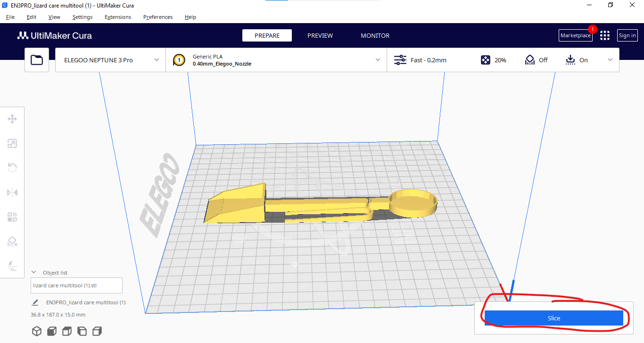Switch to right side view cube icon
The width and height of the screenshot is (644, 343).
click(x=98, y=331)
